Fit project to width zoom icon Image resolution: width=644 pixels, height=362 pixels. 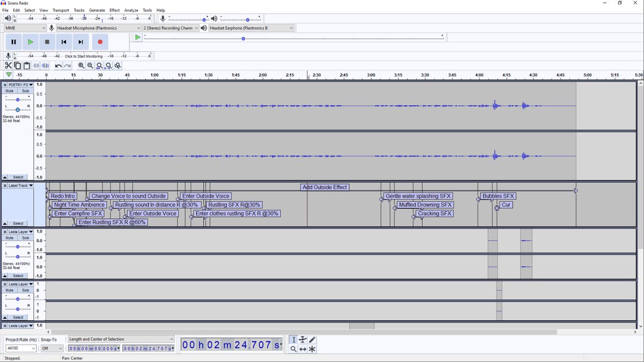[x=108, y=66]
